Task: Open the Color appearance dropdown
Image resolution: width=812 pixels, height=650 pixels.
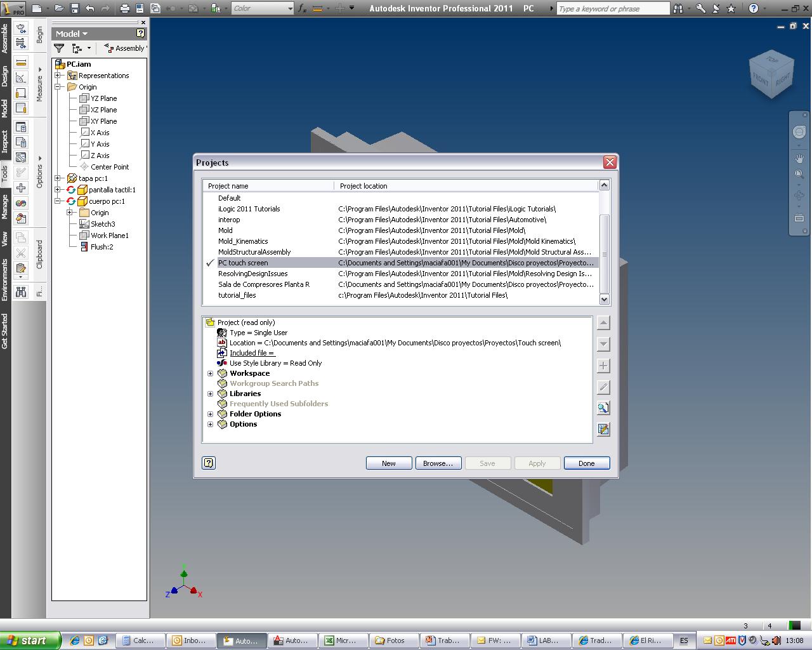Action: [290, 8]
